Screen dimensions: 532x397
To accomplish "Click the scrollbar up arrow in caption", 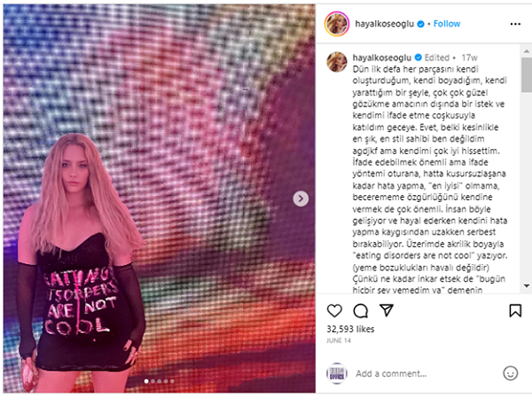I will tap(526, 51).
